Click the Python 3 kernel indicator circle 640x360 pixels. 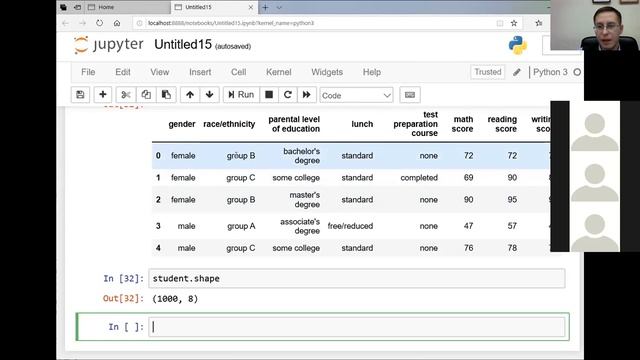click(x=577, y=72)
